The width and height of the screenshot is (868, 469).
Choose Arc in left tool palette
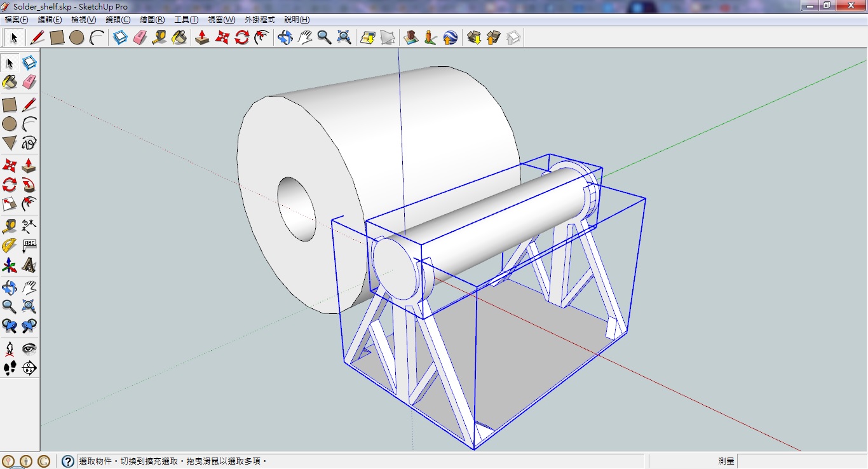(x=29, y=124)
